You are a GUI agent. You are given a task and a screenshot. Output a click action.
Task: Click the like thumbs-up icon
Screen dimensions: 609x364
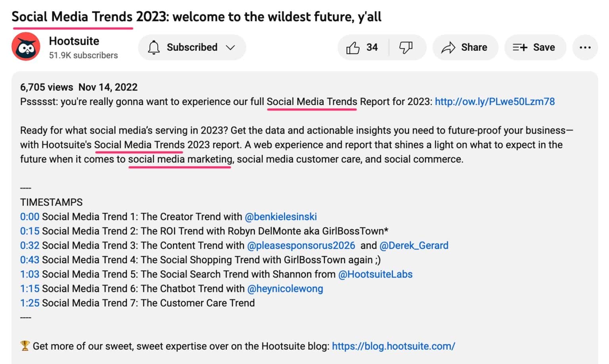[x=354, y=47]
